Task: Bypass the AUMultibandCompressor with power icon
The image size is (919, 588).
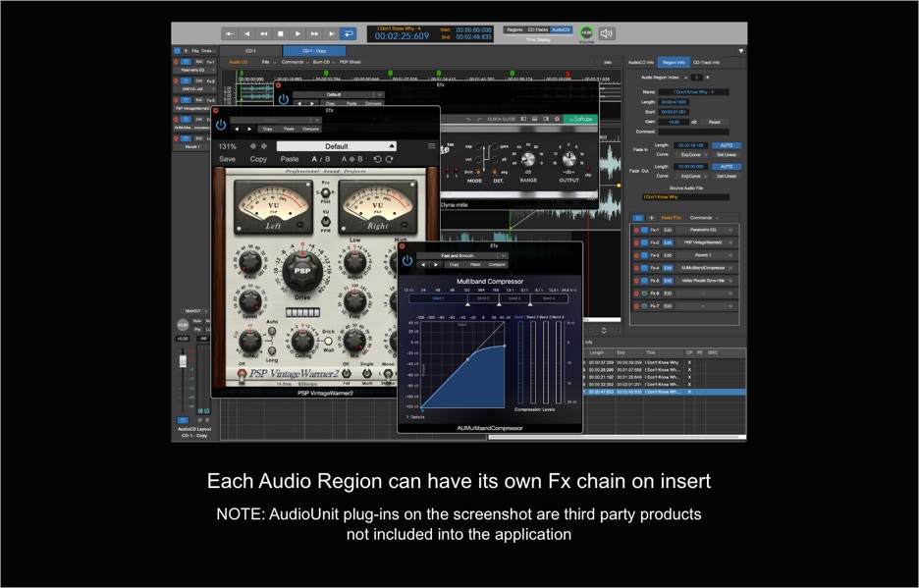Action: [x=407, y=261]
